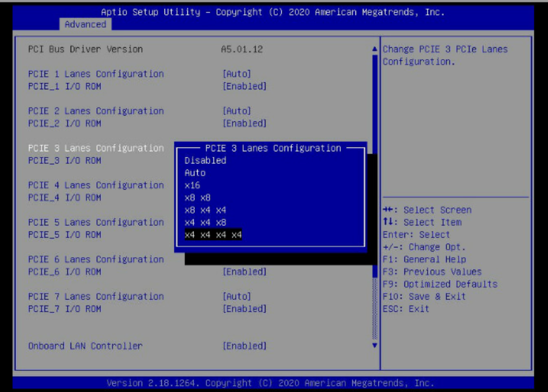Choose the x8 x4 x4 option

click(205, 211)
